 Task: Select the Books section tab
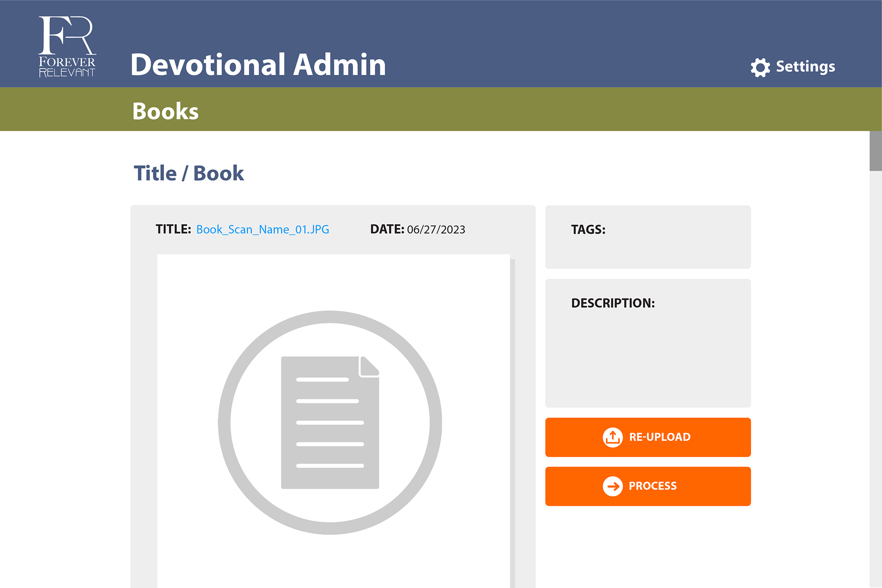[165, 111]
